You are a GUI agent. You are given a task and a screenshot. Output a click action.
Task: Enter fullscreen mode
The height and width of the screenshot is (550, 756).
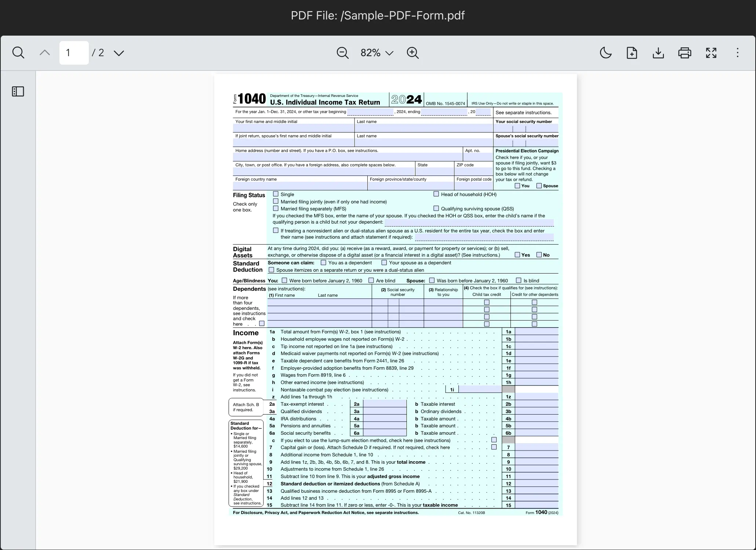(x=711, y=53)
